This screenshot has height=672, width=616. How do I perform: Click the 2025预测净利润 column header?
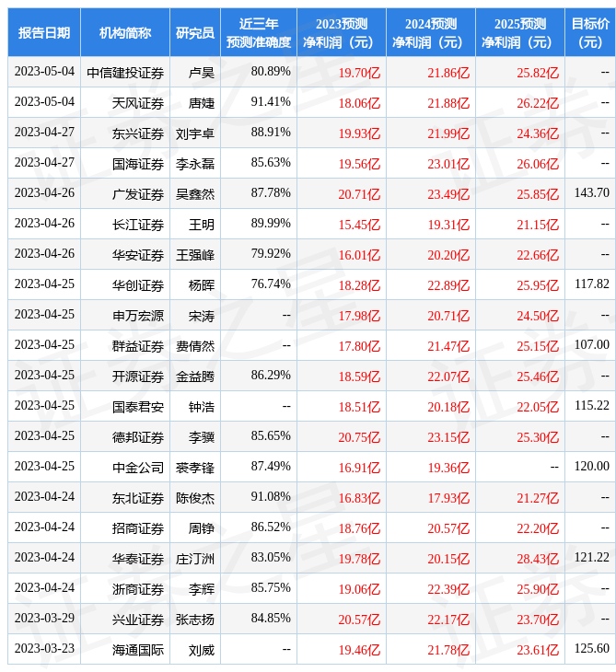[519, 32]
